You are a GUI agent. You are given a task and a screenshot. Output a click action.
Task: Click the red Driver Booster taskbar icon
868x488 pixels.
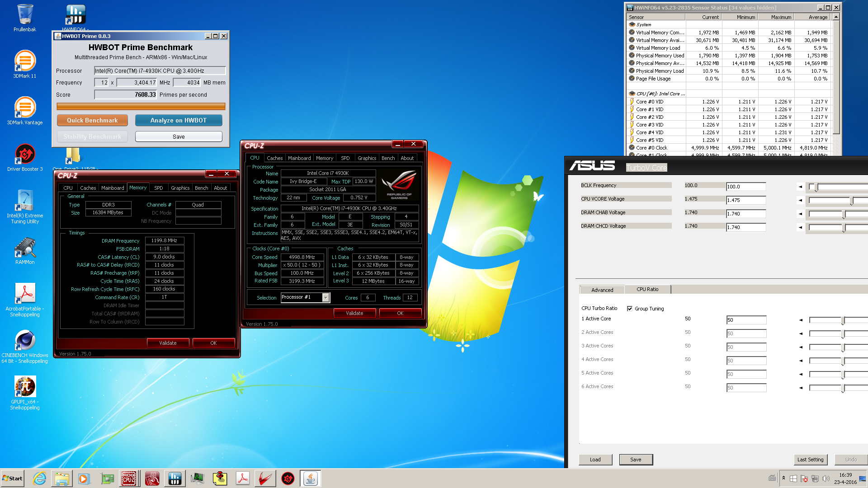click(288, 479)
